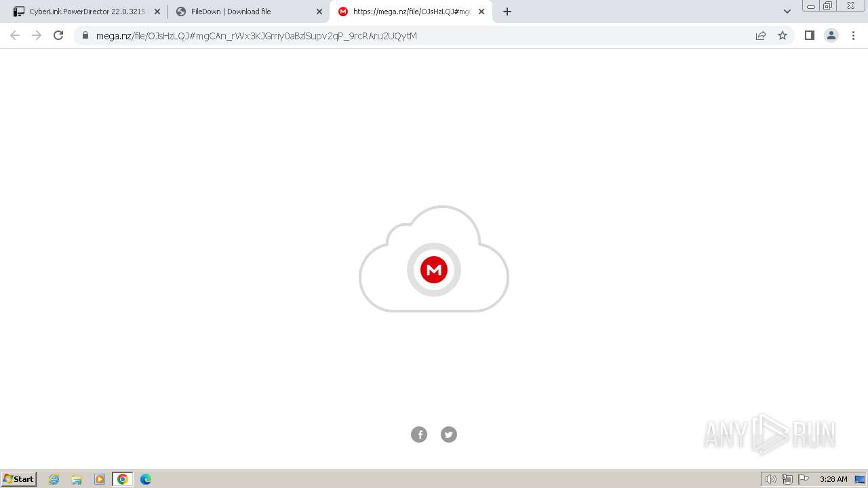Open the network tray icon

787,479
